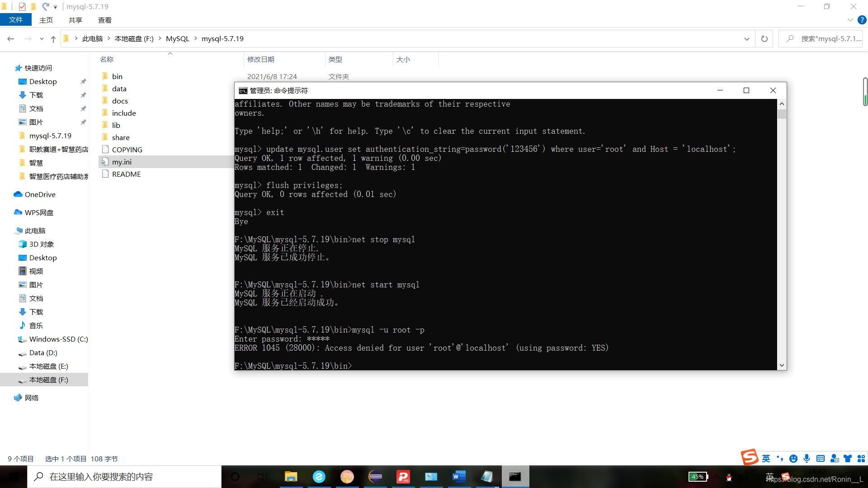Switch to the 查看 ribbon tab
Viewport: 868px width, 488px height.
click(105, 20)
